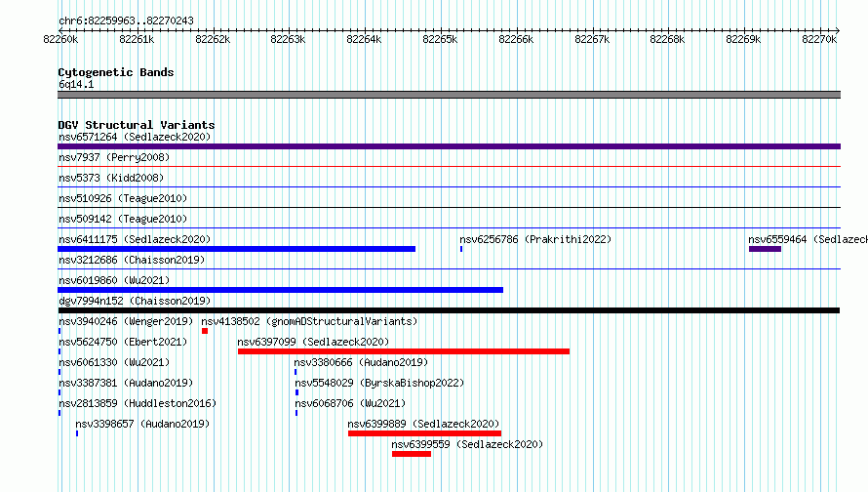Open nsv5373 (Kidd2008) variant label

point(111,178)
